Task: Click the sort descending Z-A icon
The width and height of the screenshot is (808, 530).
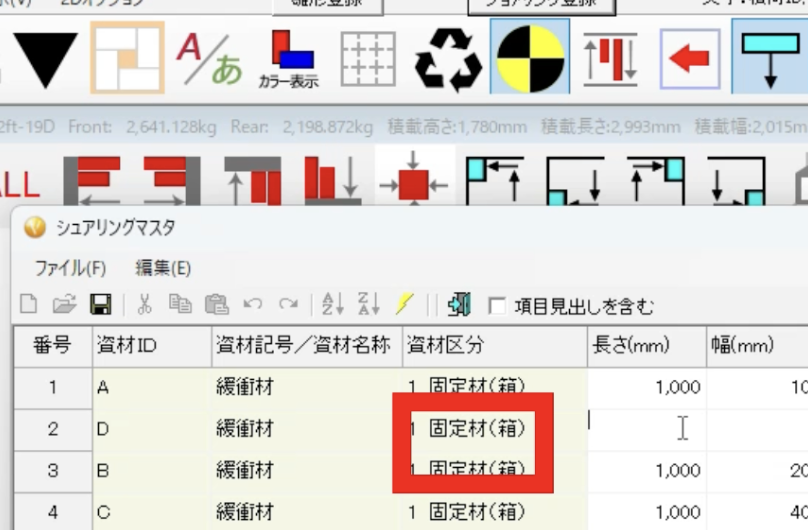Action: tap(368, 304)
